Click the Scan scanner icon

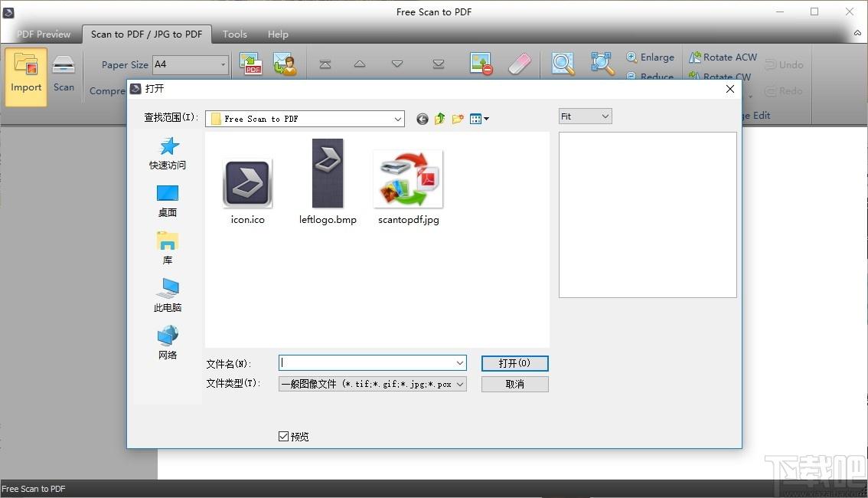click(x=64, y=65)
